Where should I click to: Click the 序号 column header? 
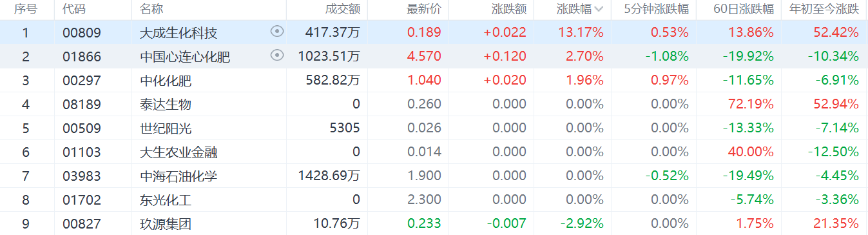coord(26,9)
